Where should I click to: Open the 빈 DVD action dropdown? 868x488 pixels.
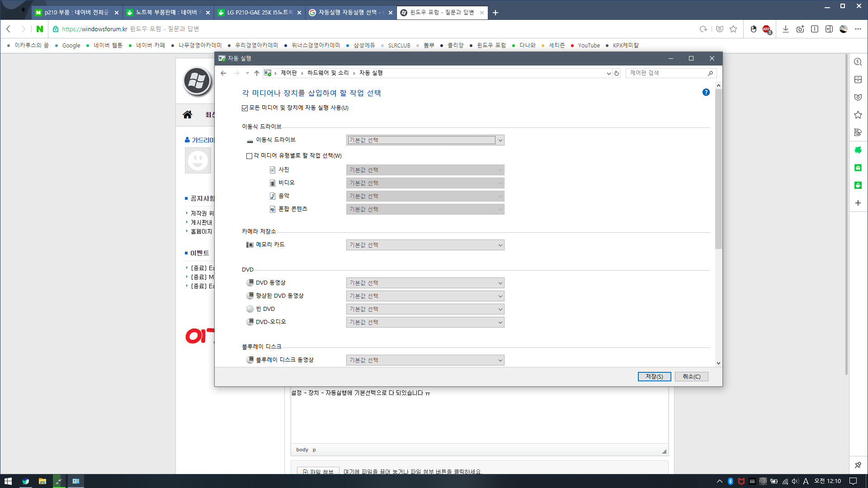425,309
